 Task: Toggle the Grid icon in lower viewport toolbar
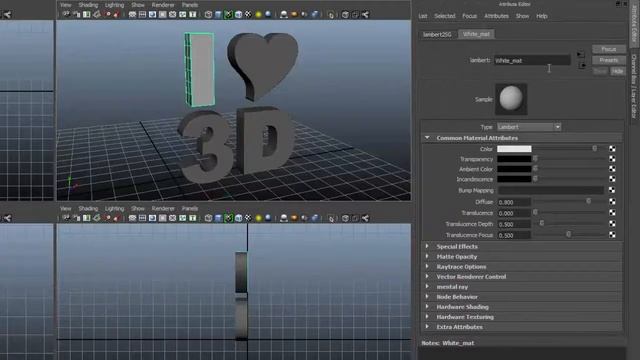[x=132, y=218]
